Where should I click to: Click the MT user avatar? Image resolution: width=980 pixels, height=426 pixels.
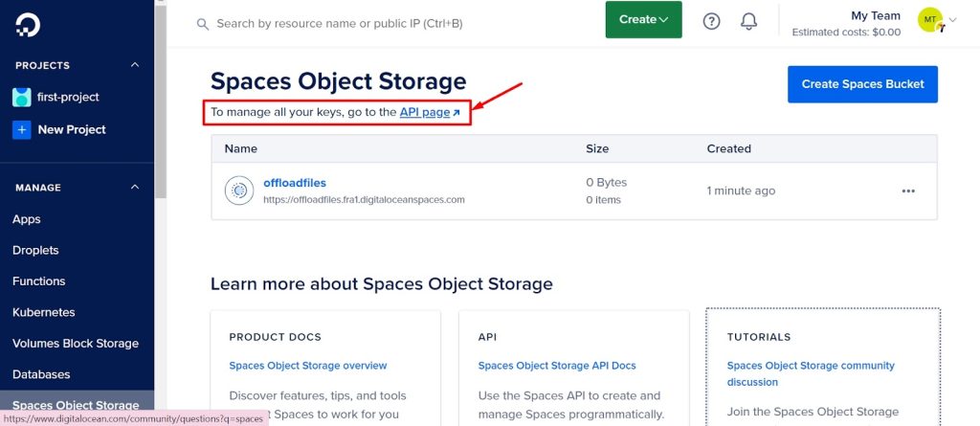pyautogui.click(x=930, y=20)
